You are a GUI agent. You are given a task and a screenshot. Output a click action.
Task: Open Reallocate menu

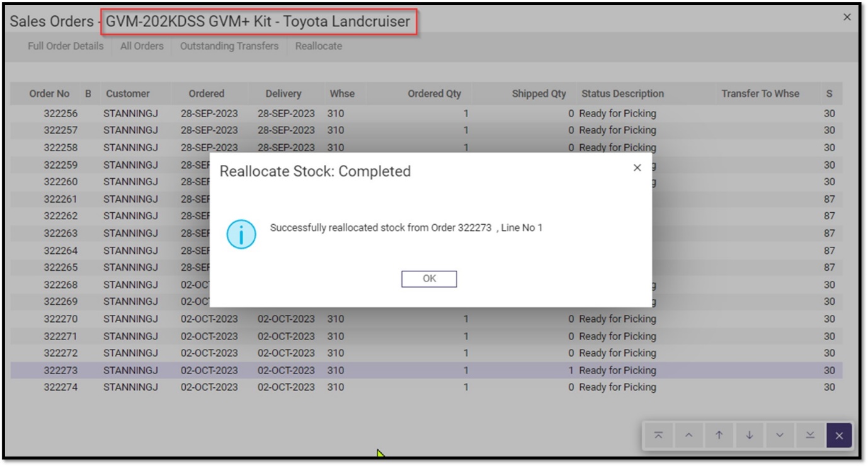click(x=319, y=46)
